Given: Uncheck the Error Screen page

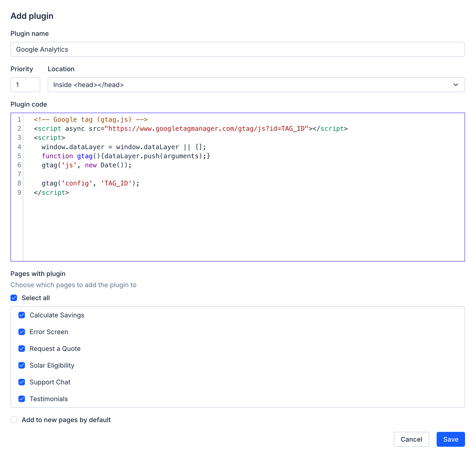Looking at the screenshot, I should tap(22, 332).
